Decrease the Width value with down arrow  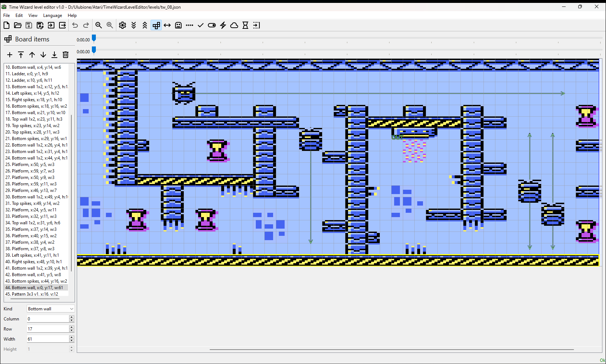pyautogui.click(x=71, y=341)
